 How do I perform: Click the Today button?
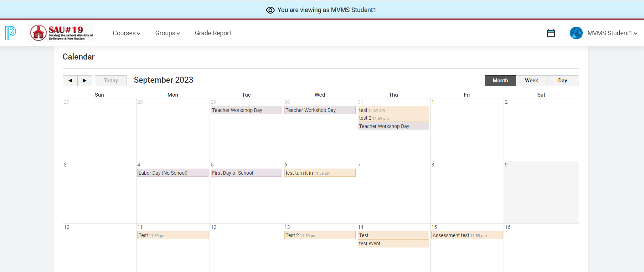tap(110, 81)
